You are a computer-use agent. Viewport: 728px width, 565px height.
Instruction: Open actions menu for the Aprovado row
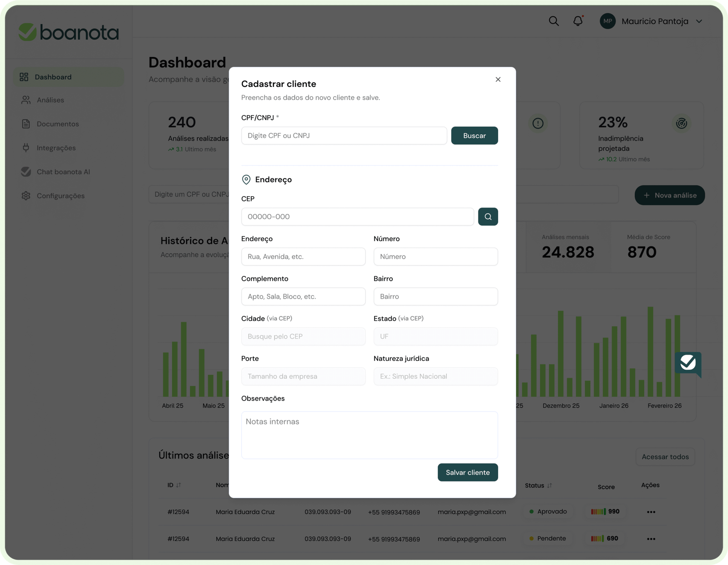pyautogui.click(x=651, y=512)
